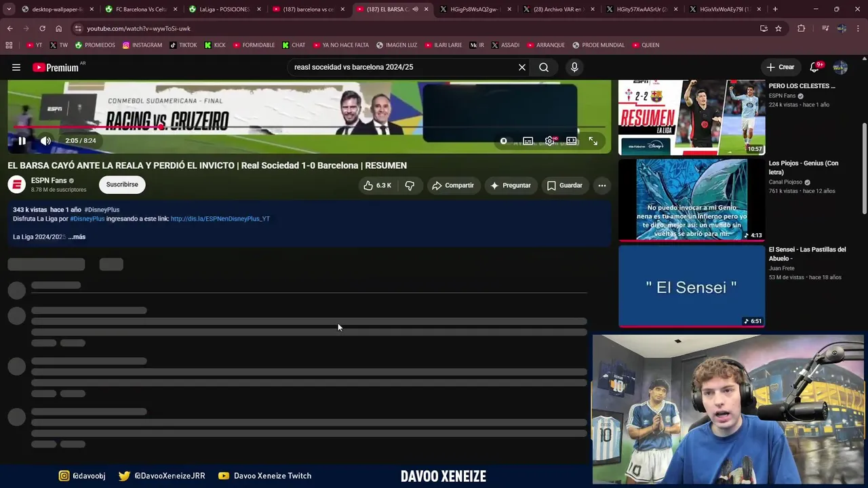Open the dis.la/ESPNenDisneyPlus_YT link
Viewport: 868px width, 488px height.
tap(220, 219)
